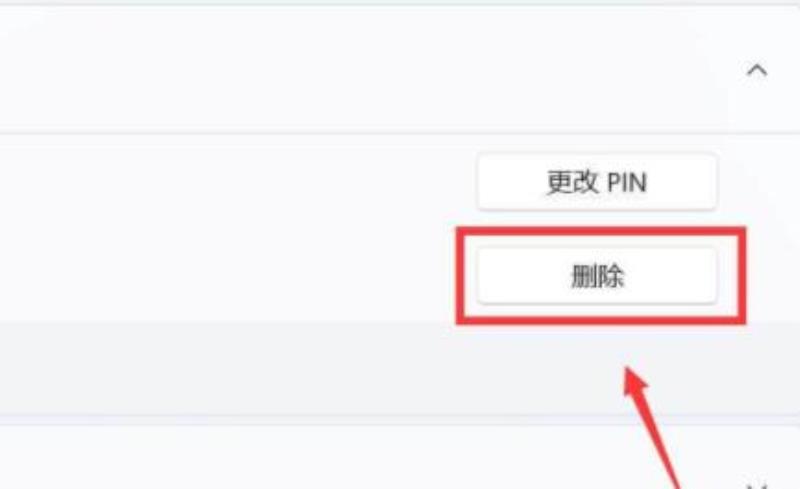The height and width of the screenshot is (489, 800).
Task: Click the divider row above the bottom section
Action: [400, 368]
